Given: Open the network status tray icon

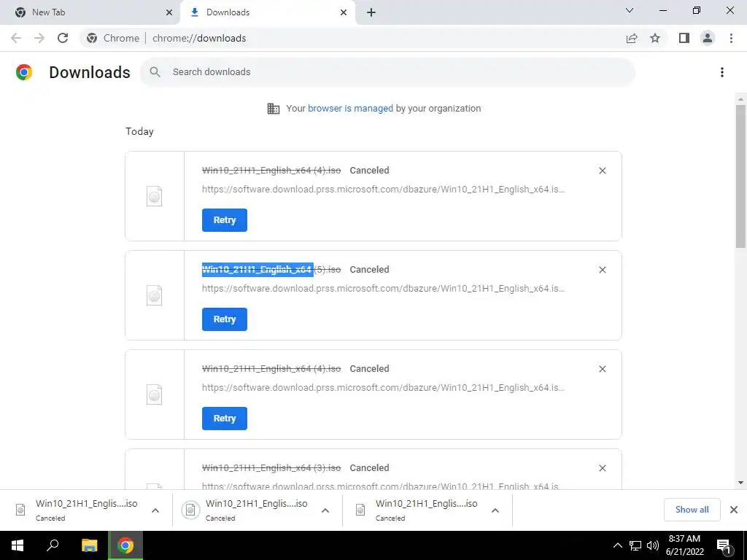Looking at the screenshot, I should click(635, 545).
